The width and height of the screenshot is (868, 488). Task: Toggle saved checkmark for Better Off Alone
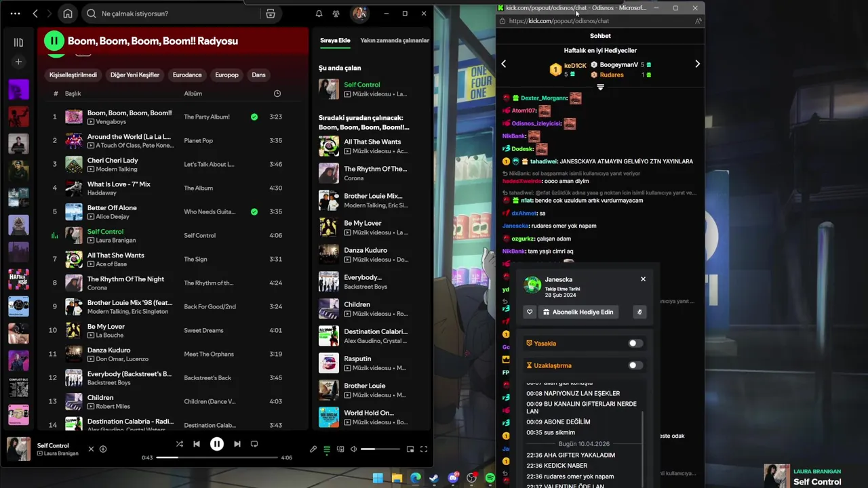point(254,211)
